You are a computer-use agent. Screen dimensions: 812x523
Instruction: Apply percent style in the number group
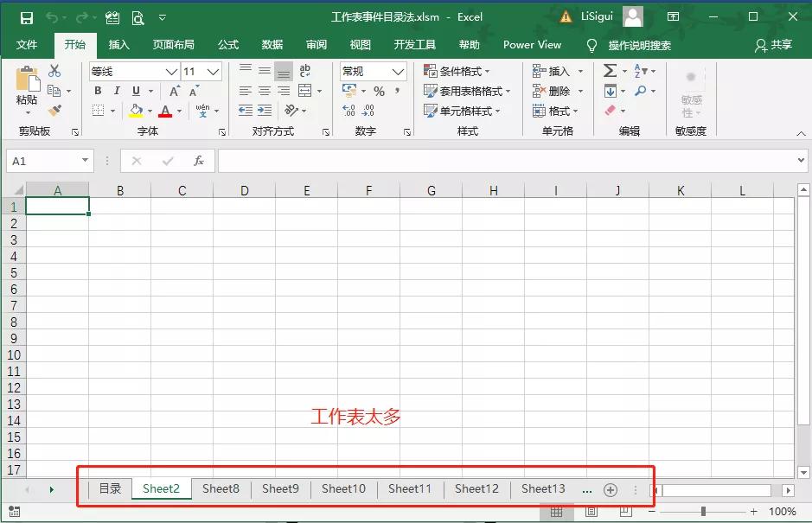379,90
